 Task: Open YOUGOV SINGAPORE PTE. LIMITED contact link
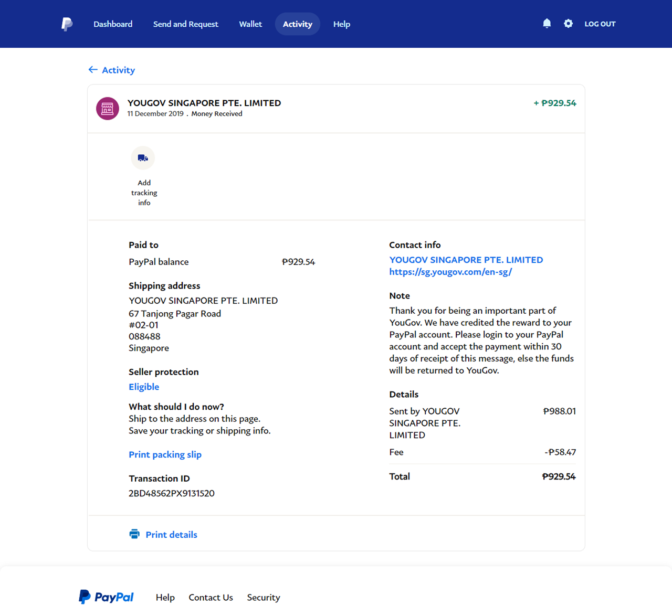click(466, 260)
